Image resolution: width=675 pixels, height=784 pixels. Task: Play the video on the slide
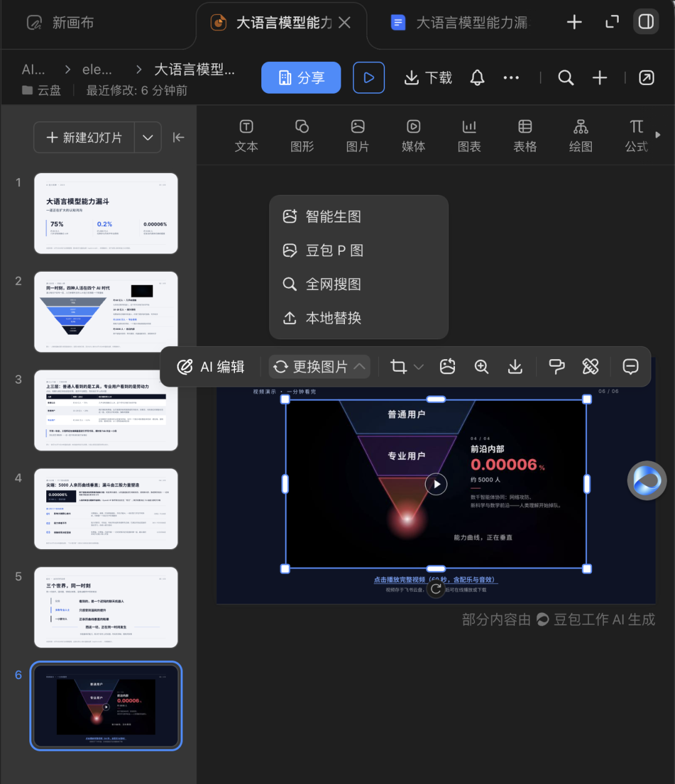click(x=436, y=484)
